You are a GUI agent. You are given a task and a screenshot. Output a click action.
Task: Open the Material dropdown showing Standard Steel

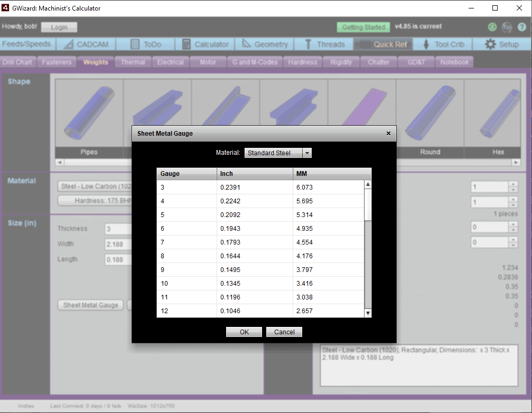[306, 153]
